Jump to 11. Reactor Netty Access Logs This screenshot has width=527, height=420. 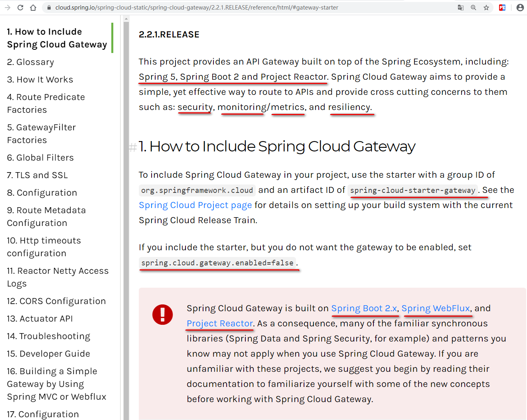click(x=58, y=277)
